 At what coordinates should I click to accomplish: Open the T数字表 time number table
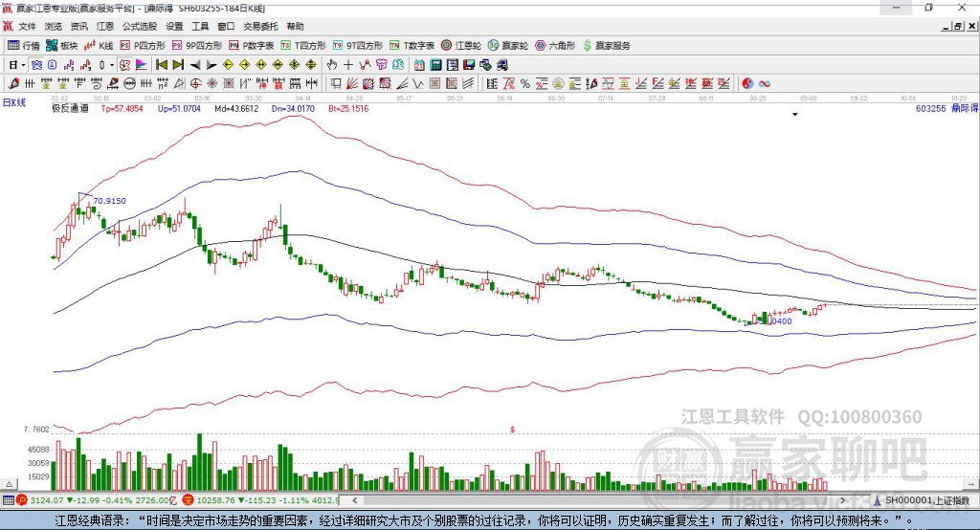tap(412, 46)
